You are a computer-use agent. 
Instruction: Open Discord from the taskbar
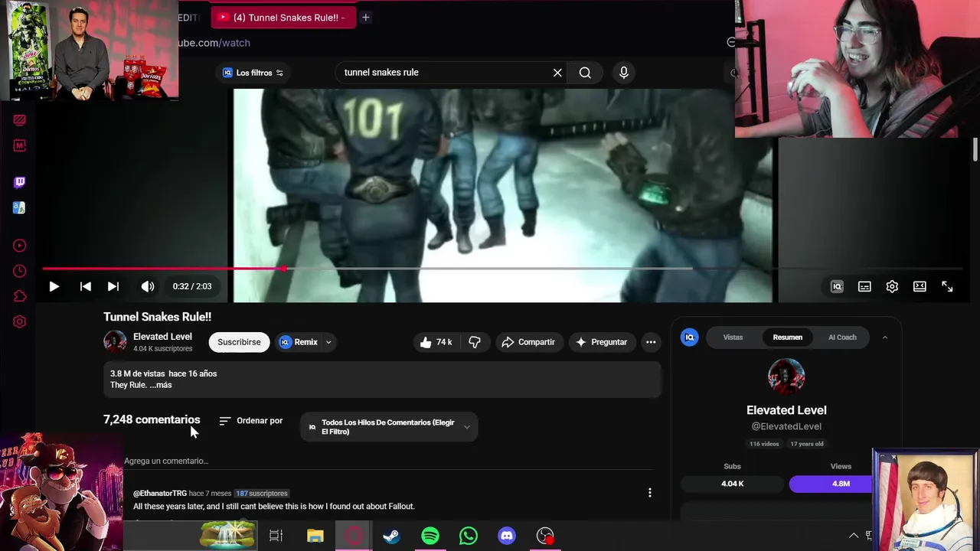pos(507,536)
